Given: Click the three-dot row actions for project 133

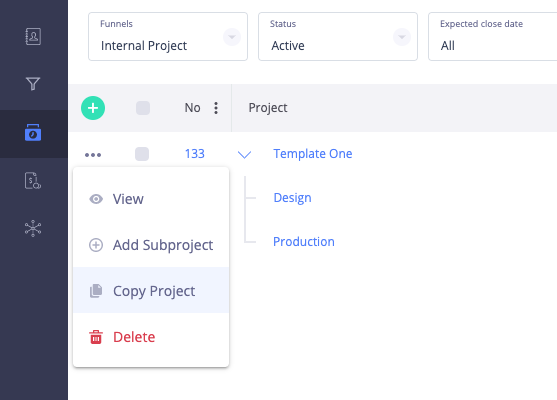Looking at the screenshot, I should tap(93, 155).
